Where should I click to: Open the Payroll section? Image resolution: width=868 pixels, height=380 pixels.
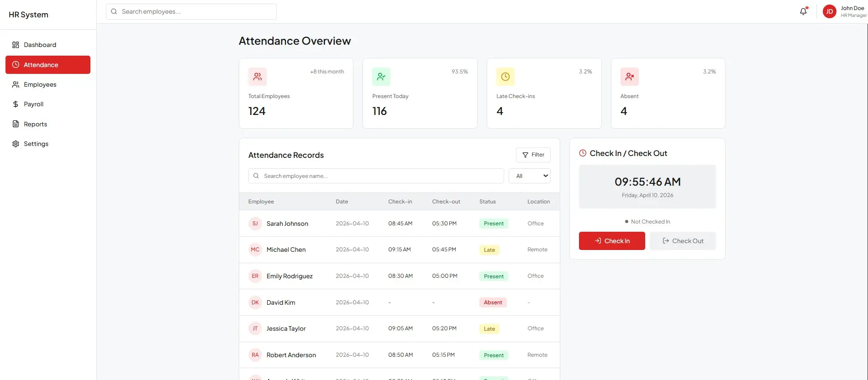point(34,104)
